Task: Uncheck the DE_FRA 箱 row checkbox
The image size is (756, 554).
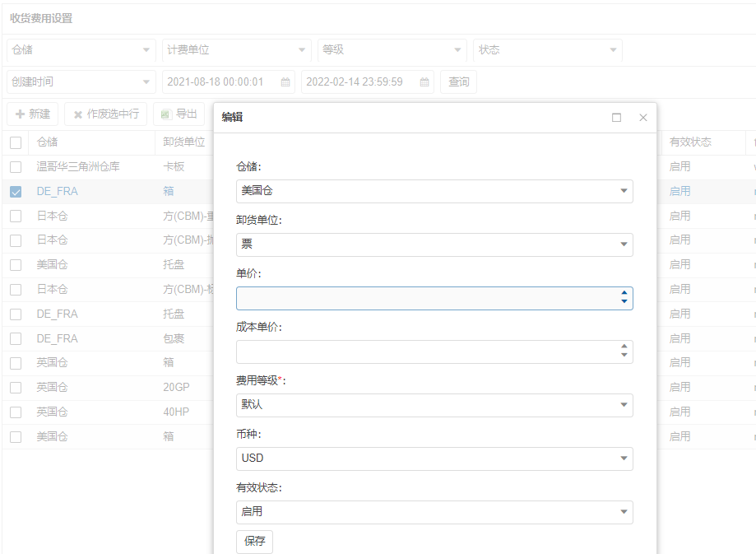Action: [16, 192]
